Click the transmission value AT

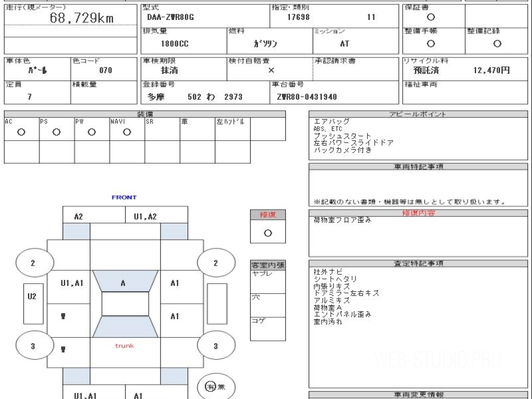(x=344, y=44)
